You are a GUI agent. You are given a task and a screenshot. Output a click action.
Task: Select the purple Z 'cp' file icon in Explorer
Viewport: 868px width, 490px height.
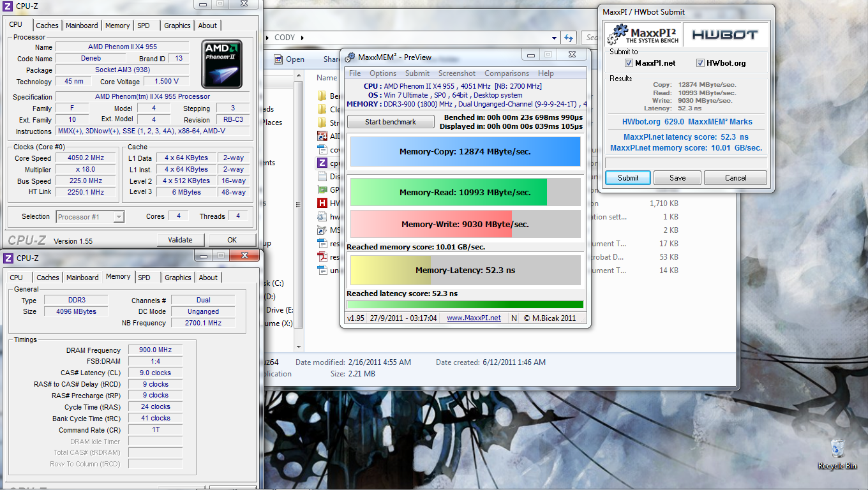[x=322, y=163]
